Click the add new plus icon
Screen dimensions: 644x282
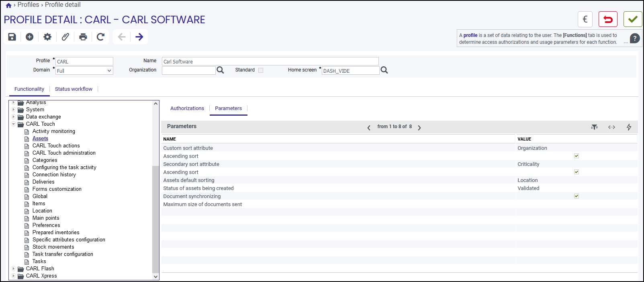[30, 37]
